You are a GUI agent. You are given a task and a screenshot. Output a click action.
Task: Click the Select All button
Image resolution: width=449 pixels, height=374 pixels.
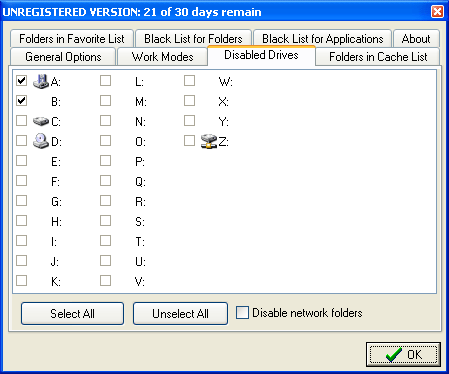[x=72, y=313]
